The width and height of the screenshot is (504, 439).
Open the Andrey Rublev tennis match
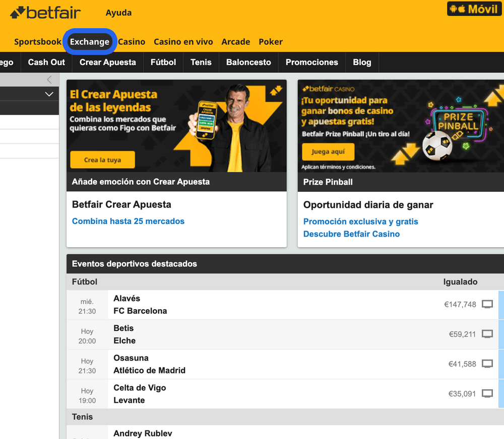tap(143, 433)
